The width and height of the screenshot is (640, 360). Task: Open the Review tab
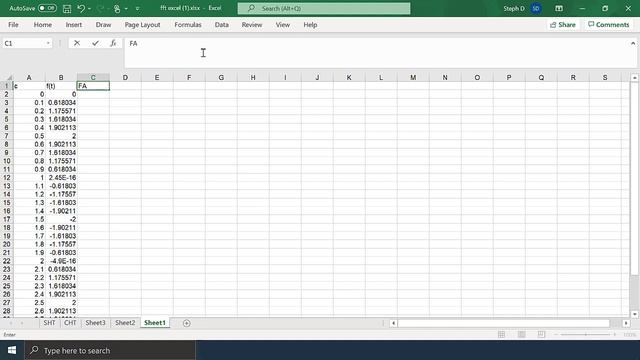(252, 25)
